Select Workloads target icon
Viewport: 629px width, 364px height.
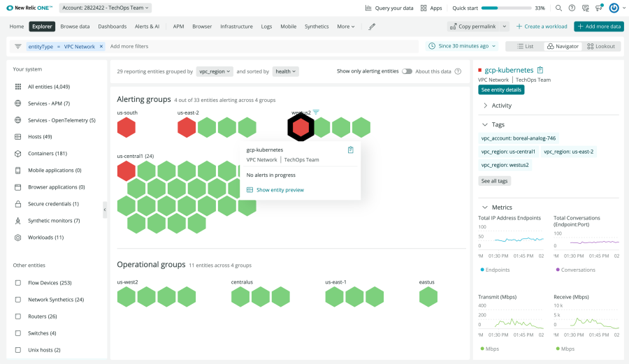tap(18, 238)
